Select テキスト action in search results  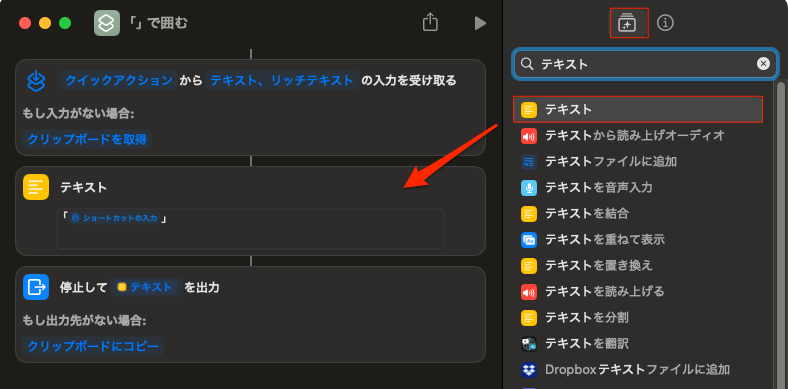point(638,109)
